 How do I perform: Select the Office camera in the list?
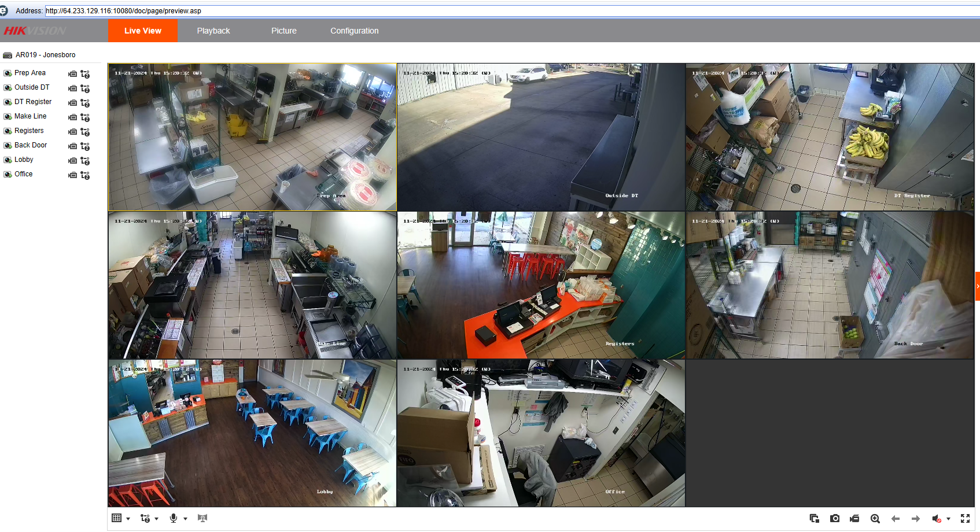point(24,174)
